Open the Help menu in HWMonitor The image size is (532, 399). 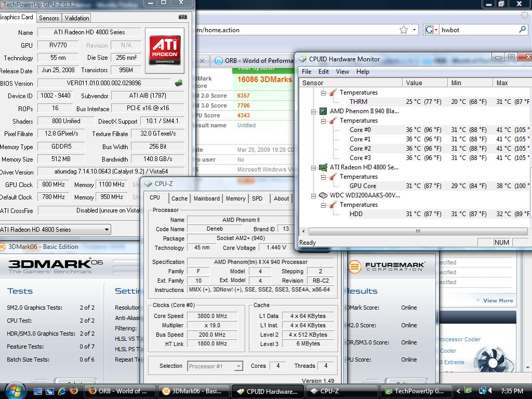(363, 72)
